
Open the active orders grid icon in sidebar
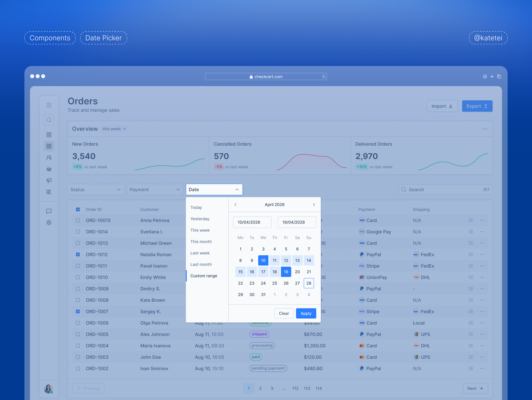coord(49,146)
